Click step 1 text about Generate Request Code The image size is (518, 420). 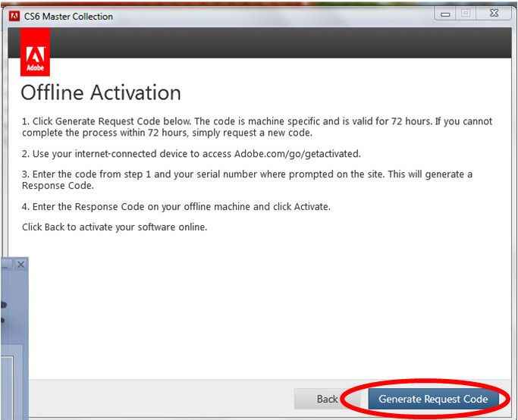tap(257, 127)
